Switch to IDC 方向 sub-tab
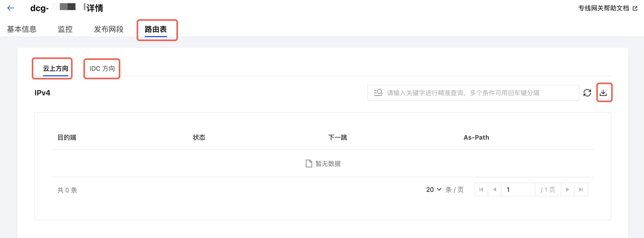The height and width of the screenshot is (238, 644). (102, 69)
